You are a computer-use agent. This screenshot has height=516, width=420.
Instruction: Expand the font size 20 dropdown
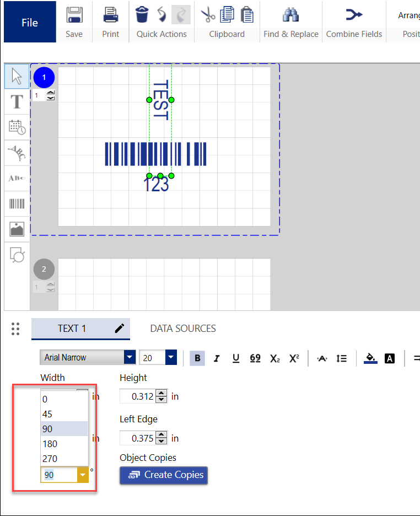(170, 357)
